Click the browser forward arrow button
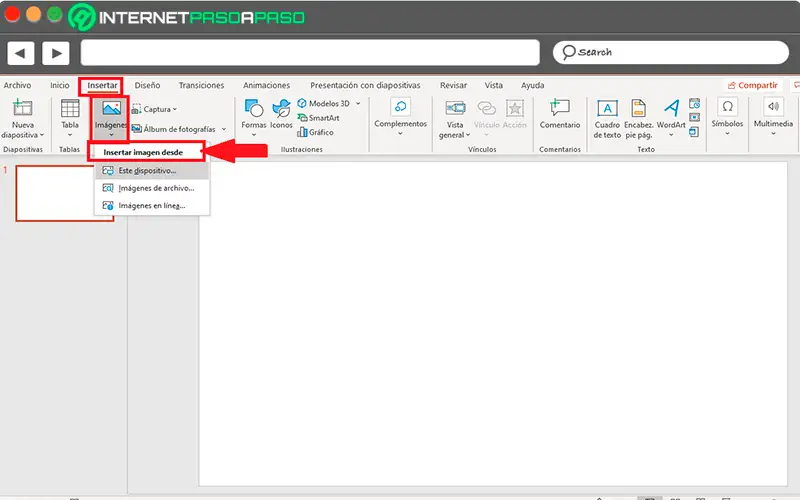This screenshot has width=800, height=500. [56, 53]
